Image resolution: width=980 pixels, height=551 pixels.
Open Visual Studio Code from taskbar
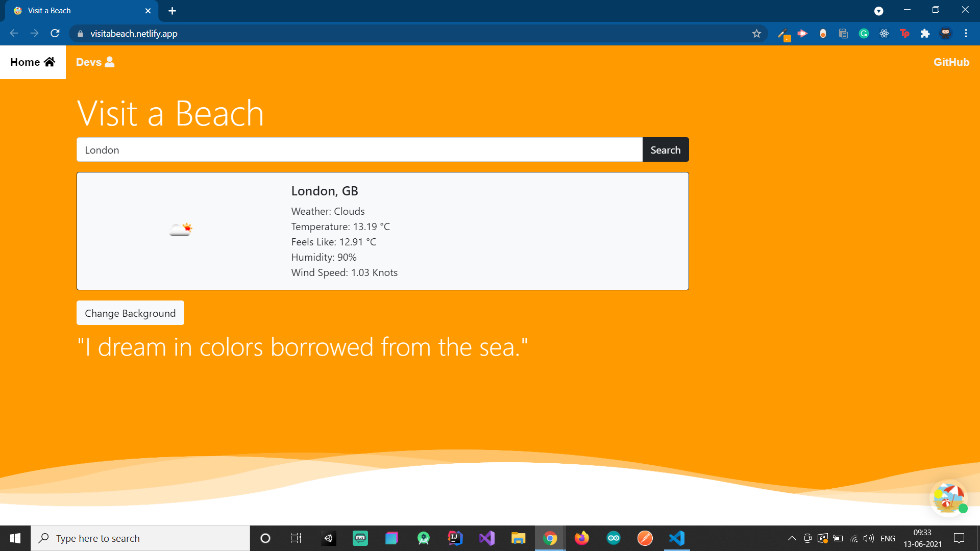[677, 538]
